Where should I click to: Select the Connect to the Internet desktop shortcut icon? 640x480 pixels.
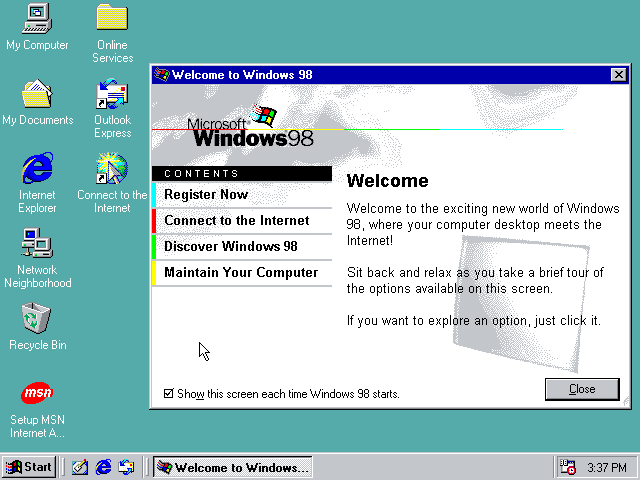[112, 168]
